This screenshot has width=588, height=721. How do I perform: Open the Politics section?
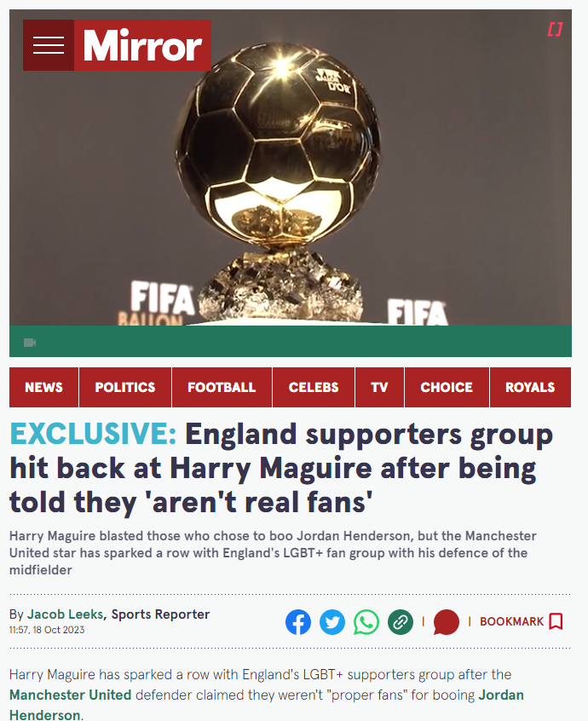(x=125, y=387)
